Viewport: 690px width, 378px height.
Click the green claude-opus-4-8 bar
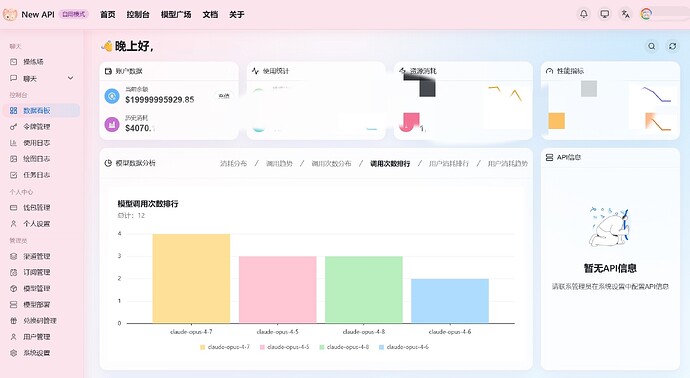coord(363,290)
